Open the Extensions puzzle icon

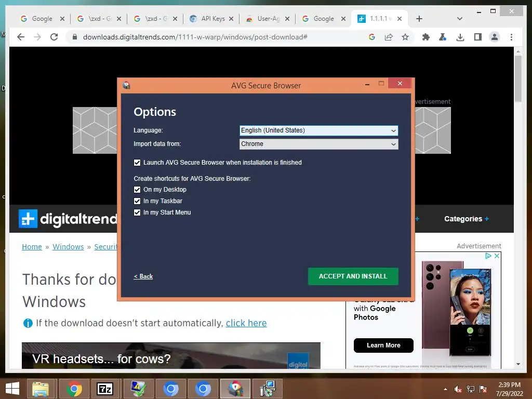click(x=426, y=37)
